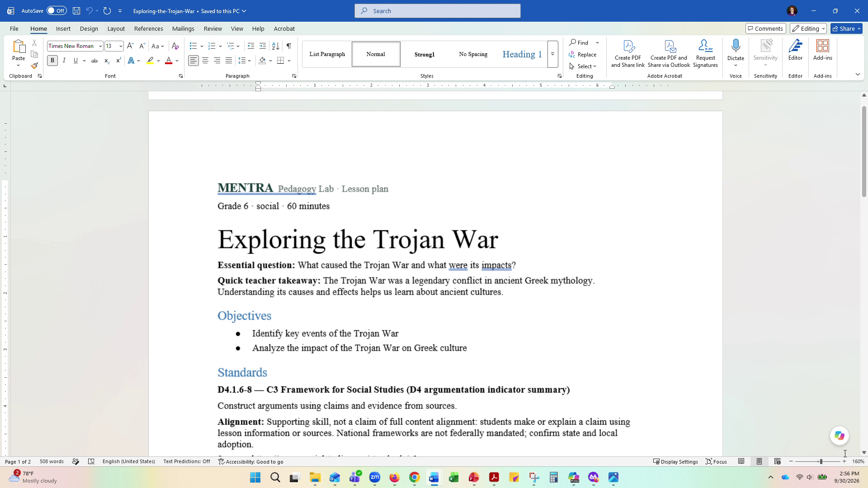The height and width of the screenshot is (488, 868).
Task: Apply superscript formatting
Action: click(118, 61)
